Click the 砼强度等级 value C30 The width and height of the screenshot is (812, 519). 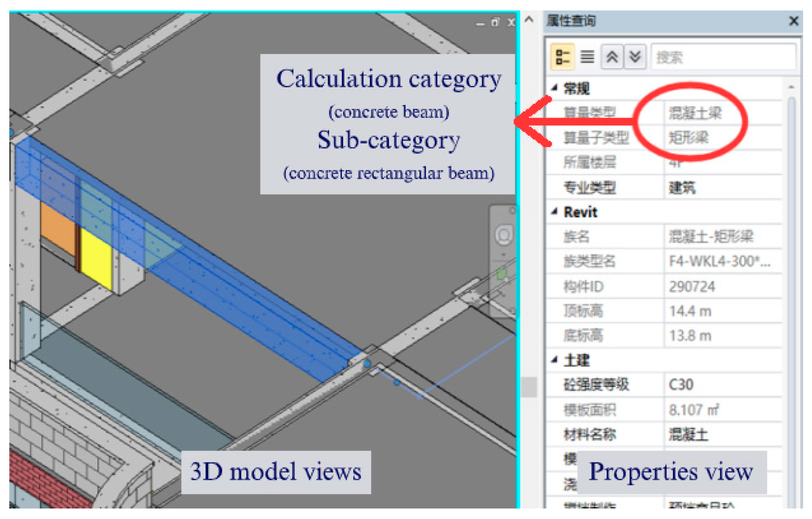pos(681,385)
